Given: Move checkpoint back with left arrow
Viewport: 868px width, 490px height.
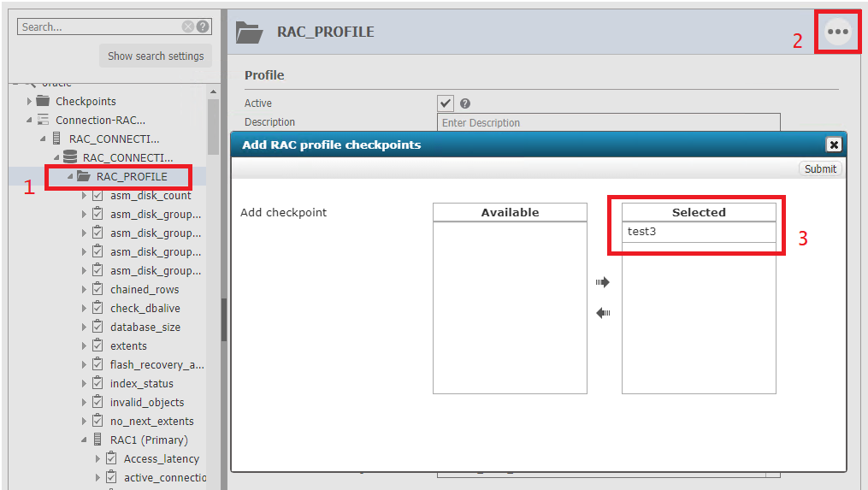Looking at the screenshot, I should click(x=603, y=313).
